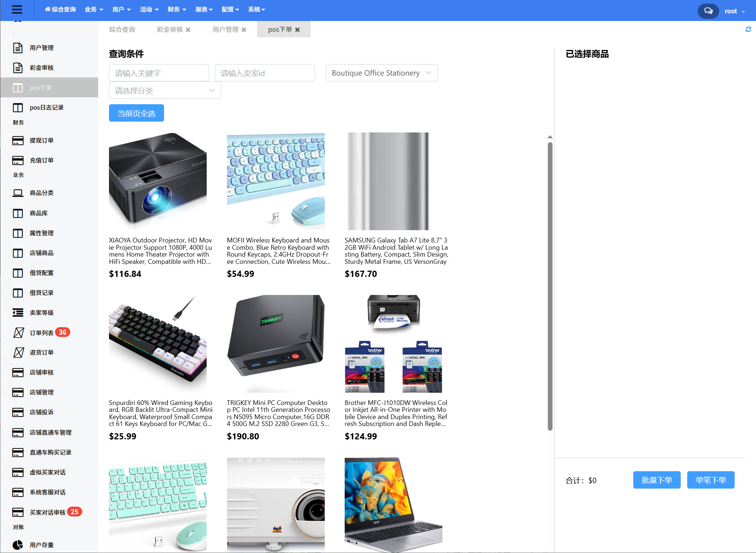The height and width of the screenshot is (553, 756).
Task: Open the chat bubble messages icon
Action: click(x=708, y=11)
